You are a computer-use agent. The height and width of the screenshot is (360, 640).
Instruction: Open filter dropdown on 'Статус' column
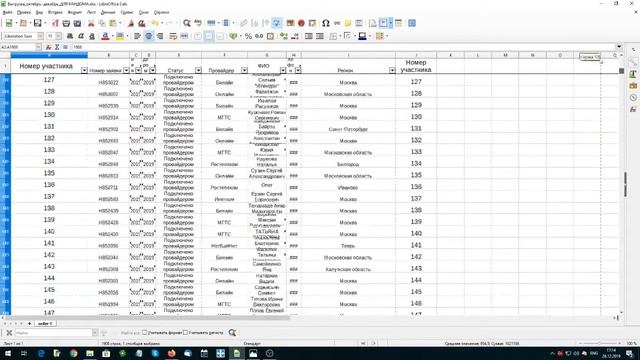point(198,70)
